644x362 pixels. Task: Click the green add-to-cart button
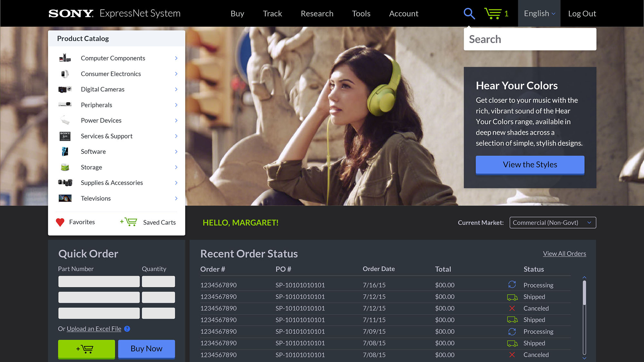coord(86,349)
